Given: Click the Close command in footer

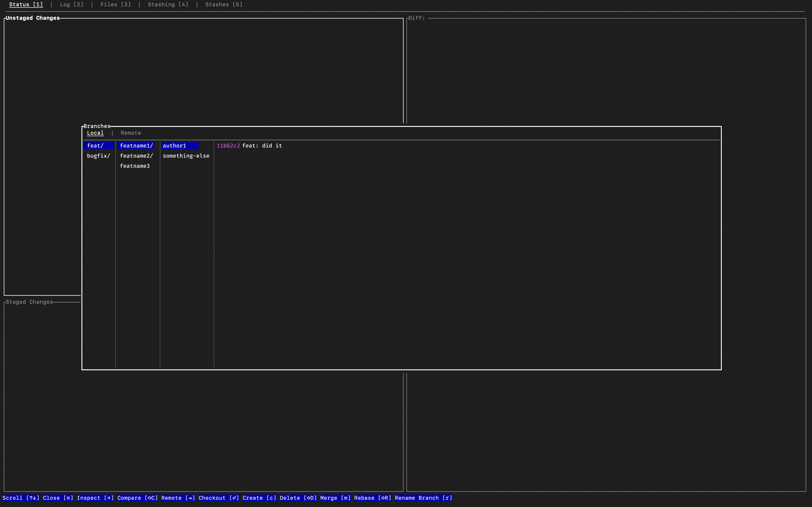Looking at the screenshot, I should point(58,498).
